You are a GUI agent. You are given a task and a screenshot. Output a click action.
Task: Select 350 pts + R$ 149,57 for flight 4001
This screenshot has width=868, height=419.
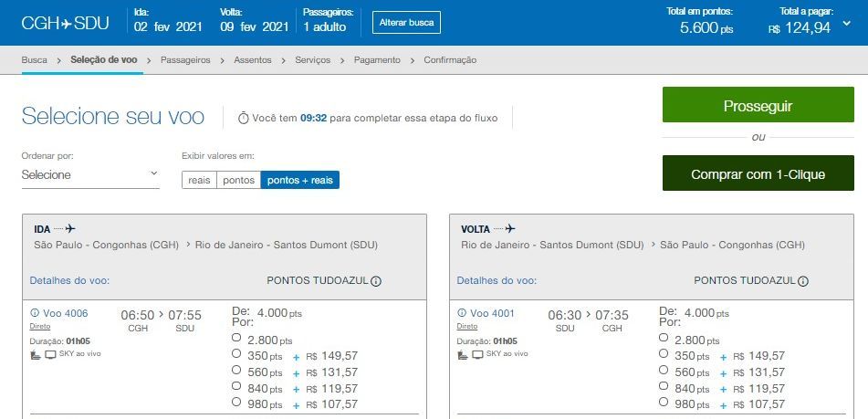pyautogui.click(x=664, y=353)
